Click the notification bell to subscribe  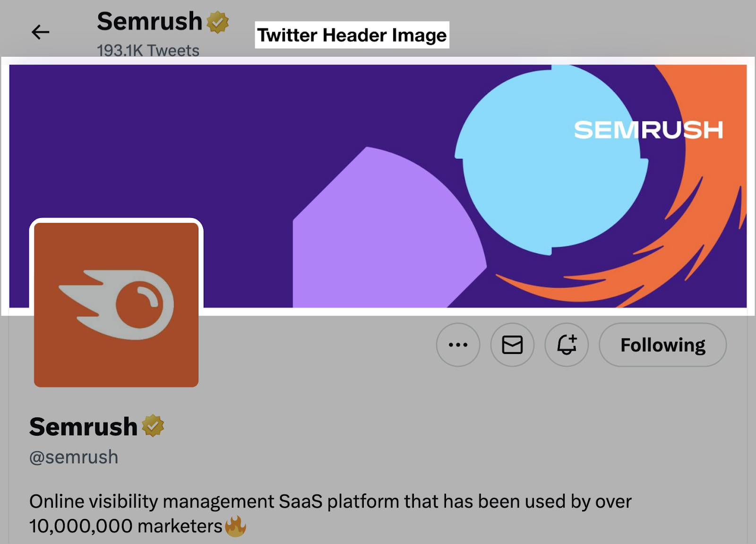pyautogui.click(x=567, y=345)
